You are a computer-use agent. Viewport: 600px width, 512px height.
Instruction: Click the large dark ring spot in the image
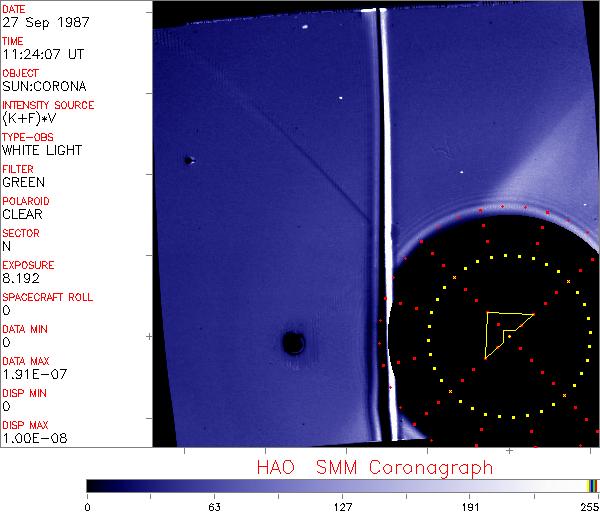[x=293, y=343]
